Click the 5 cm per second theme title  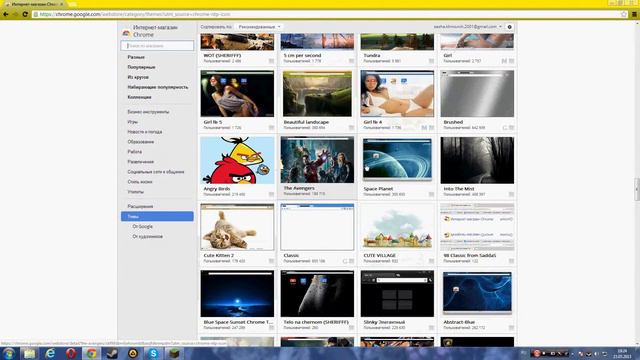302,55
